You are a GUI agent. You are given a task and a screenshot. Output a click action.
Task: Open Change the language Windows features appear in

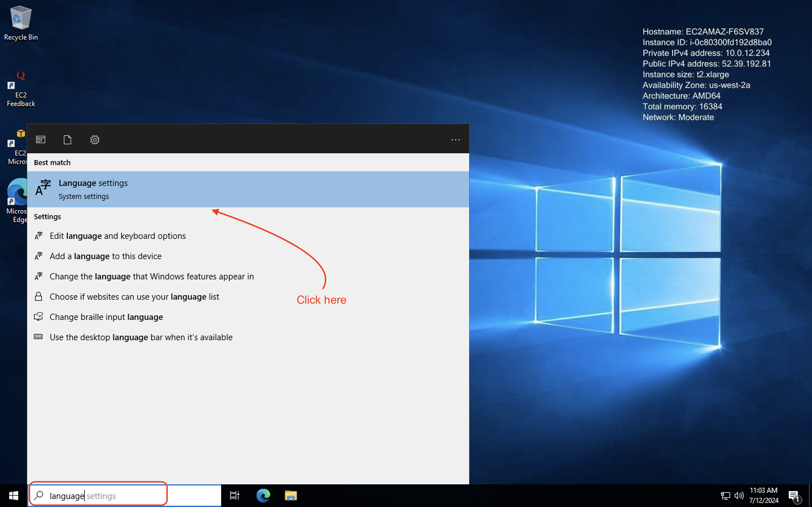[152, 276]
